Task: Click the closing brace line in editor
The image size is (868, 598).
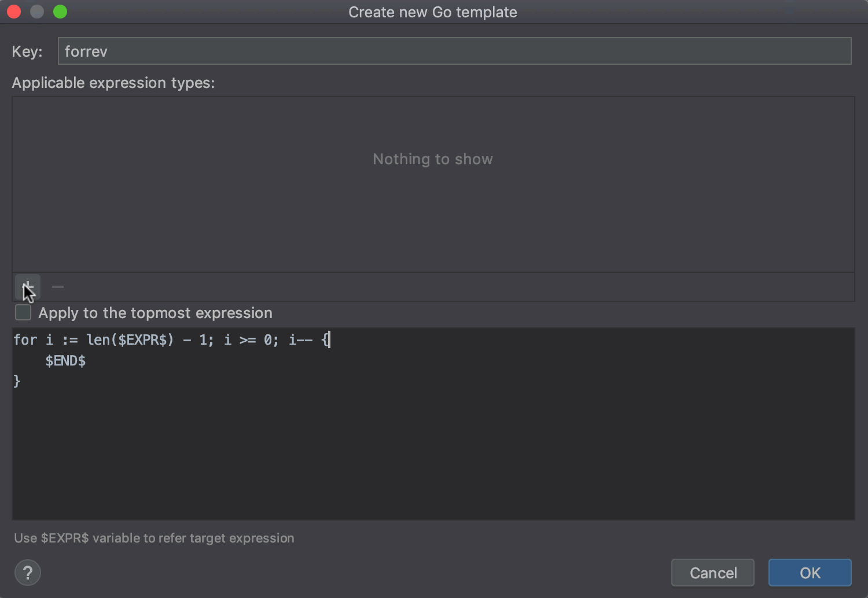Action: 17,381
